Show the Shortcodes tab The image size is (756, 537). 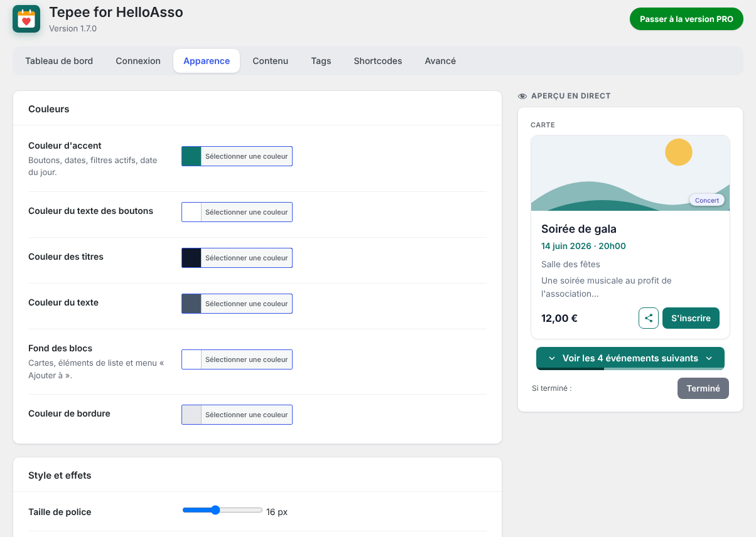(x=378, y=61)
